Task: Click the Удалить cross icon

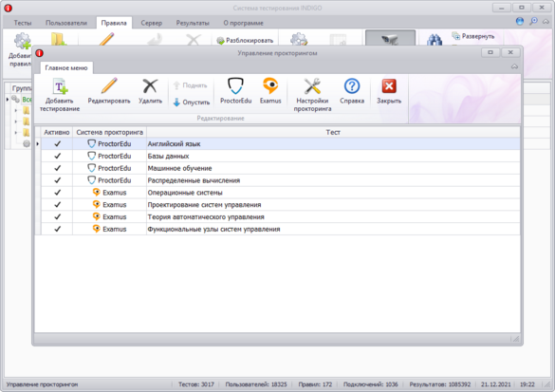Action: tap(150, 86)
